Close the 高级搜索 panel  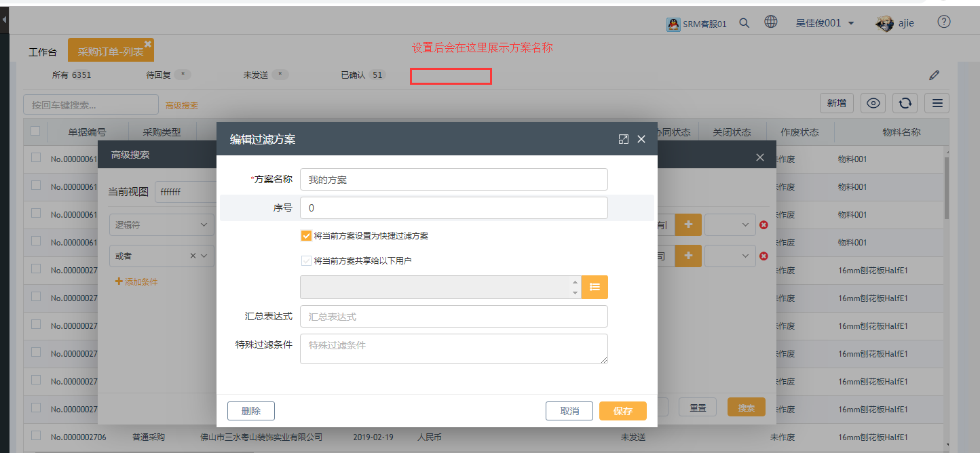[x=760, y=157]
